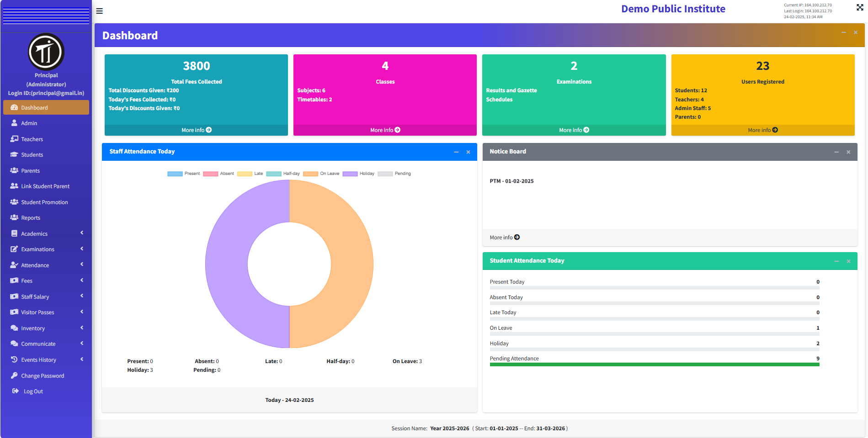The height and width of the screenshot is (438, 868).
Task: Click the purple Holiday donut segment
Action: tap(226, 264)
